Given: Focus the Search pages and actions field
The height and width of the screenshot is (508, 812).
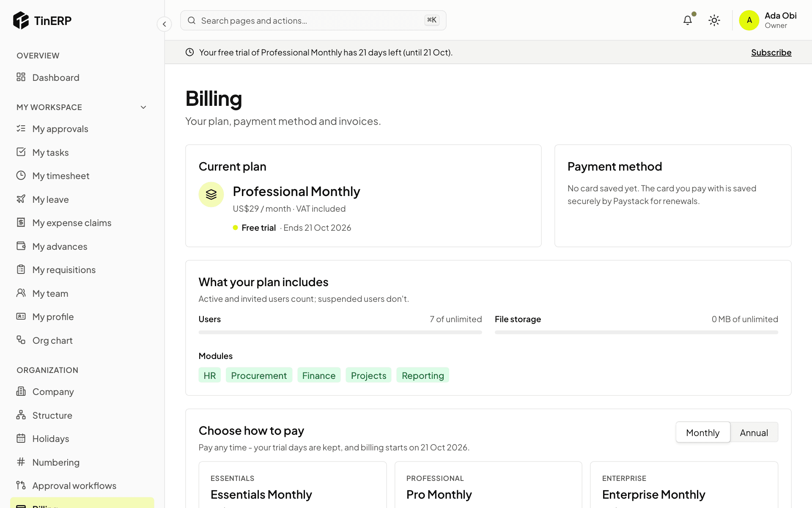Looking at the screenshot, I should pyautogui.click(x=313, y=20).
